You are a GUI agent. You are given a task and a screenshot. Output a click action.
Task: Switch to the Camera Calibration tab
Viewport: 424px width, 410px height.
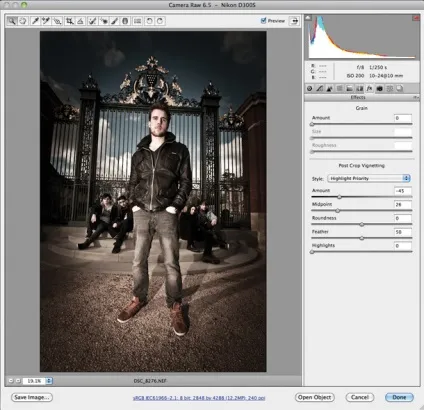(379, 88)
